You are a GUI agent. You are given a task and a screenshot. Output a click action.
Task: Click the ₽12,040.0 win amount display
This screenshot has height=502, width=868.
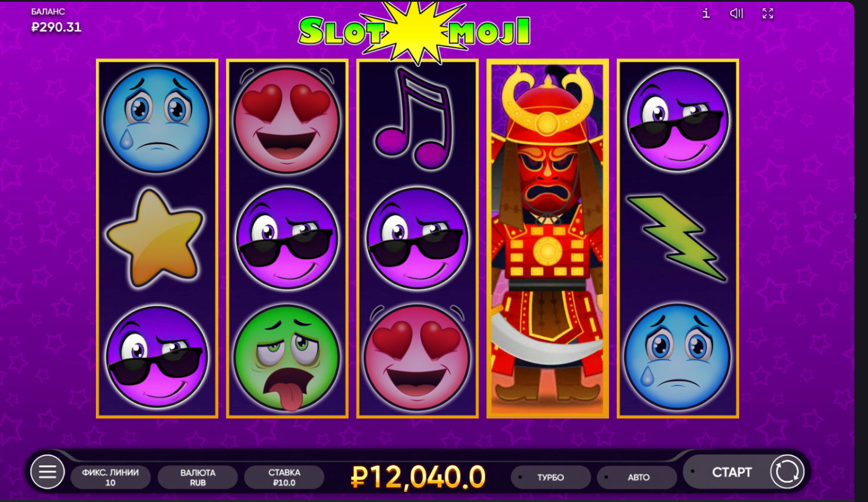coord(418,477)
